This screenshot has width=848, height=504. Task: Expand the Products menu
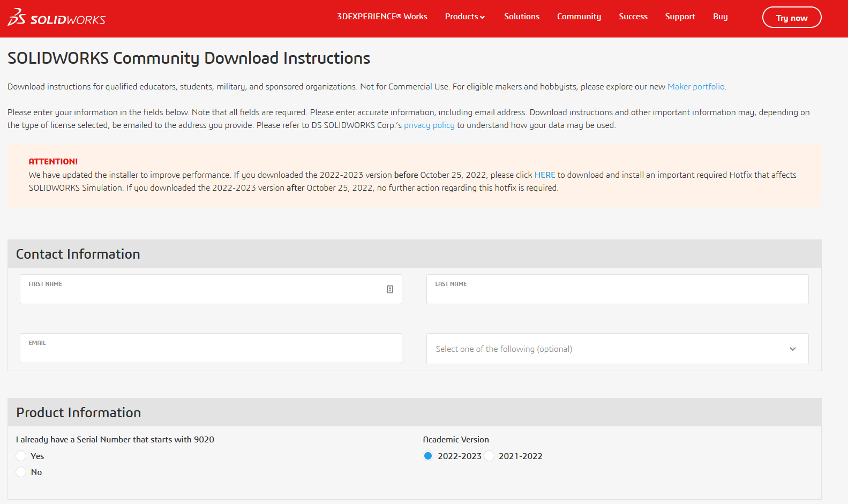[x=464, y=17]
